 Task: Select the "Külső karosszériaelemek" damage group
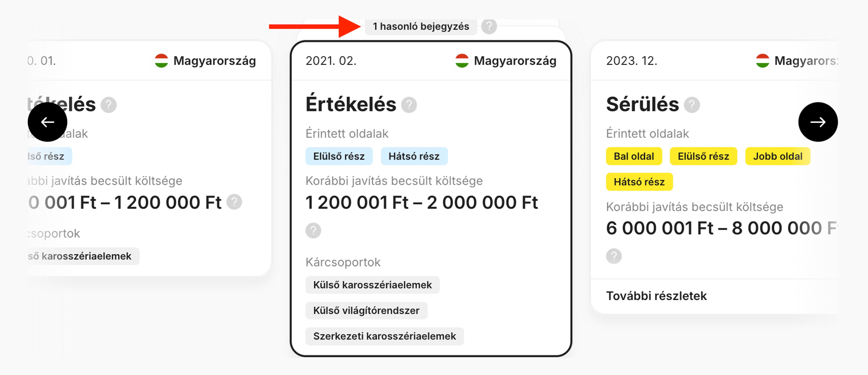click(372, 285)
